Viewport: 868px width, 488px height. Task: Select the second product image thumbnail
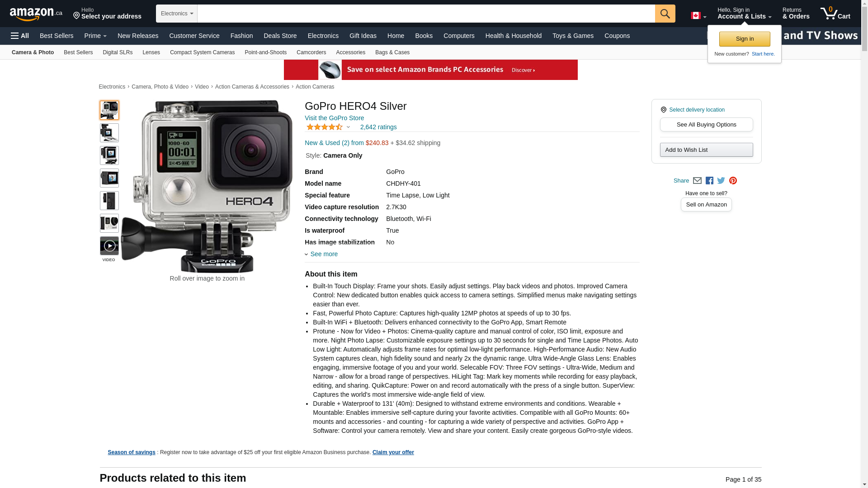click(109, 133)
